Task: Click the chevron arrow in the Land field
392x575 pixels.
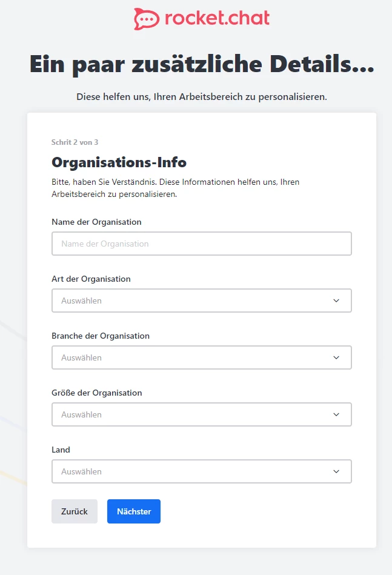Action: [337, 471]
